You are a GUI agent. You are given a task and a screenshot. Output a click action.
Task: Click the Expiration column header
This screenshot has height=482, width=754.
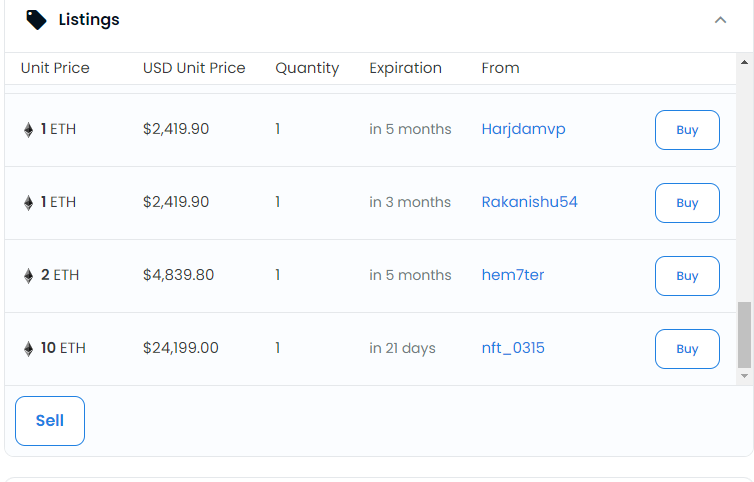405,68
